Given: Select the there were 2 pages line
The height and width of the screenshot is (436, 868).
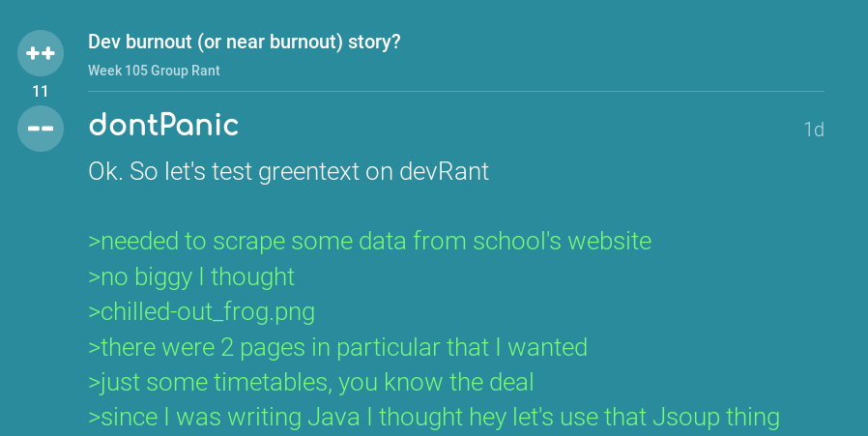Looking at the screenshot, I should click(x=337, y=347).
